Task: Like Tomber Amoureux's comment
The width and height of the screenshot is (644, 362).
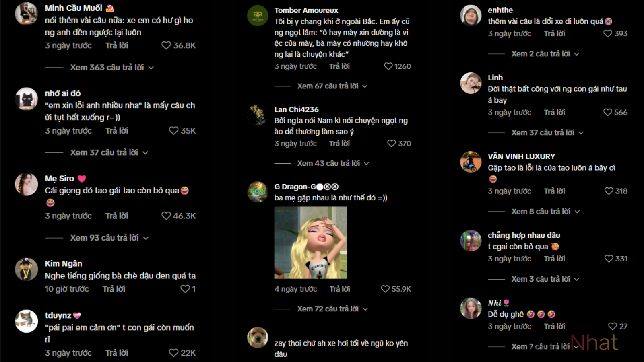Action: [388, 66]
